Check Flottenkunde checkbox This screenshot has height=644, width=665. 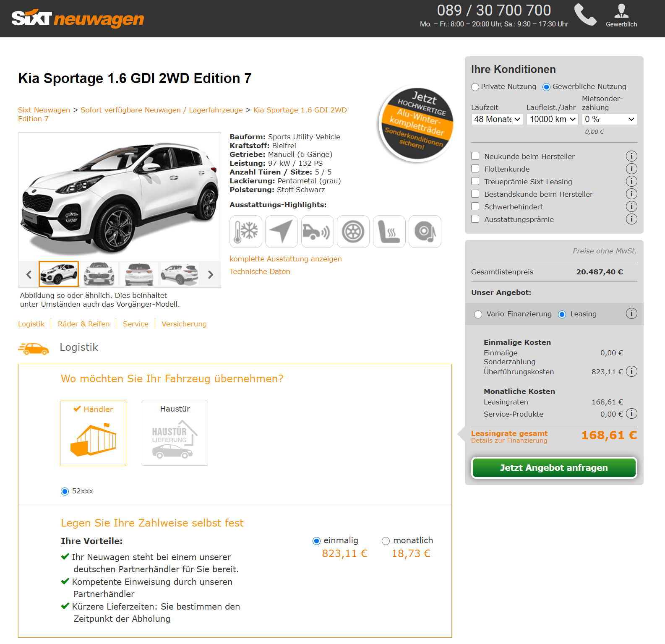click(475, 169)
